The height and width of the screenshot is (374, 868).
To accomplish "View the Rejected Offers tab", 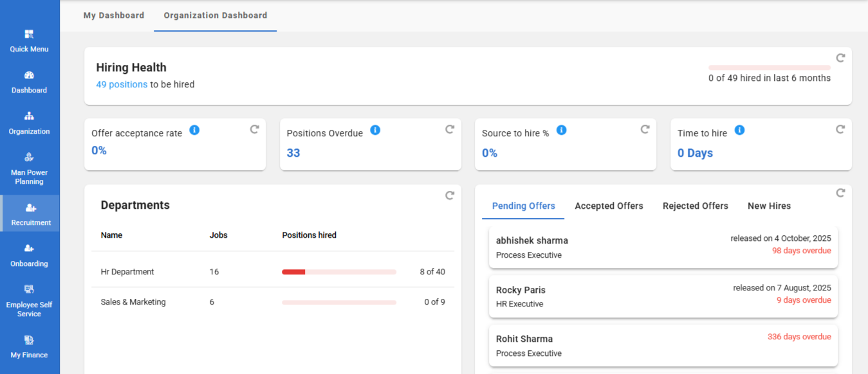I will pyautogui.click(x=695, y=206).
